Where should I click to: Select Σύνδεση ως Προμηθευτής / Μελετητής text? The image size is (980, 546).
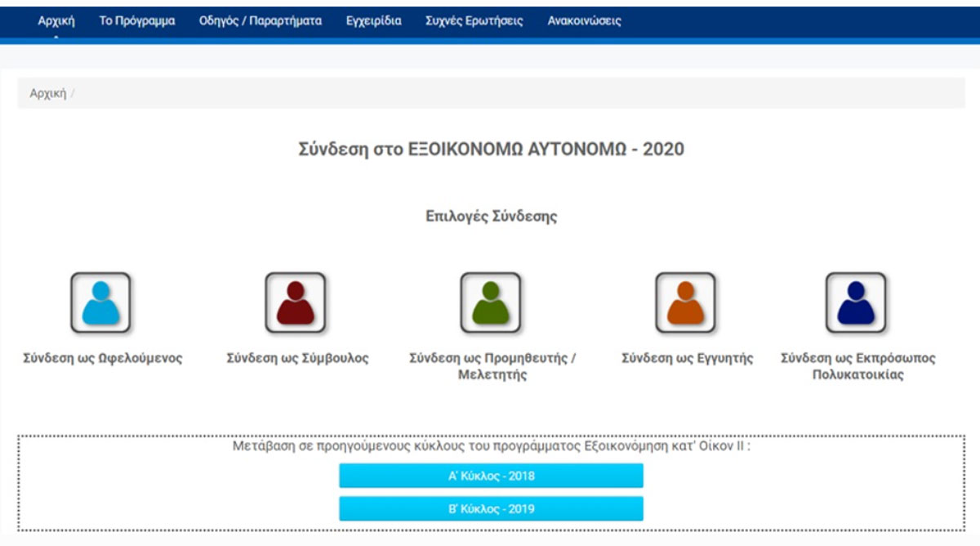click(492, 366)
